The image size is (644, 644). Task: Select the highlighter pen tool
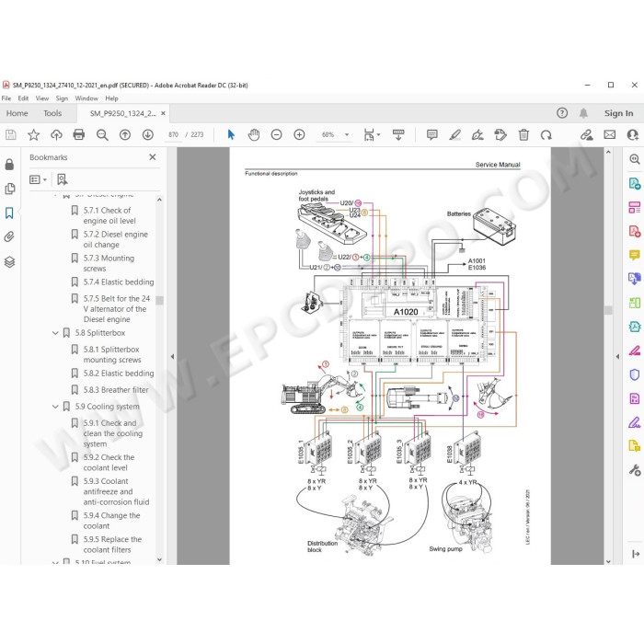tap(454, 134)
